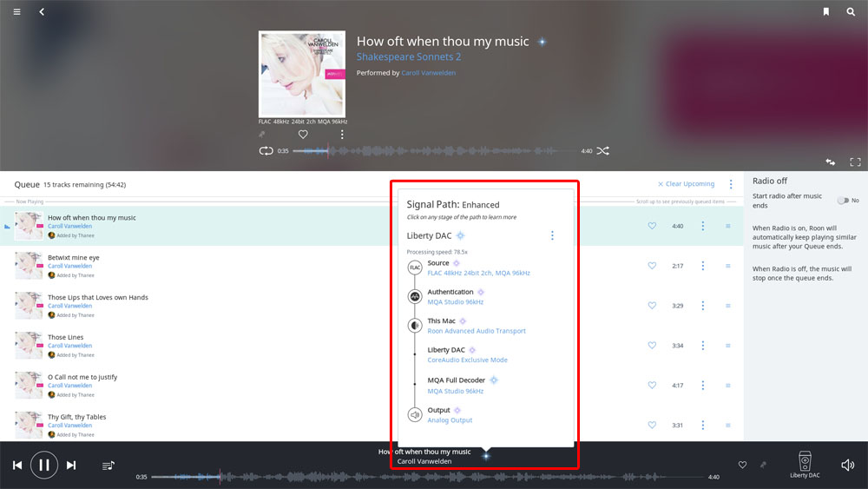Image resolution: width=868 pixels, height=489 pixels.
Task: Open the Shakespeare Sonnets 2 album link
Action: pyautogui.click(x=409, y=57)
